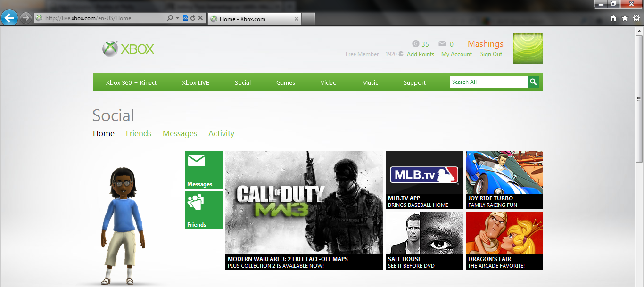Open the MLB.TV App tile
The height and width of the screenshot is (287, 644).
pyautogui.click(x=424, y=180)
